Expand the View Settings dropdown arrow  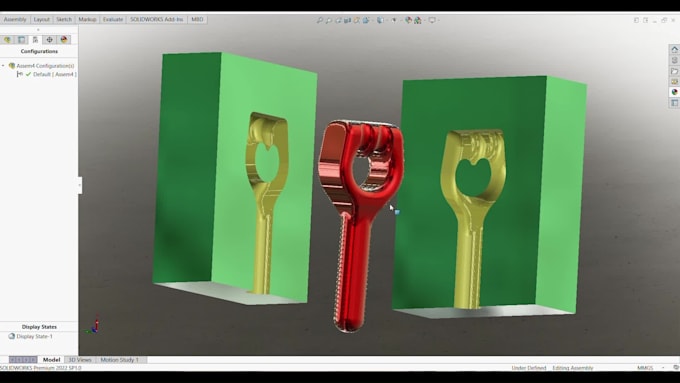[x=438, y=20]
